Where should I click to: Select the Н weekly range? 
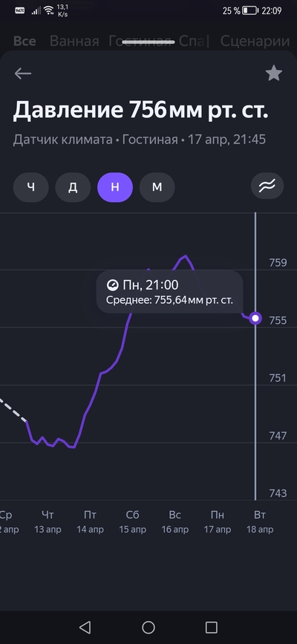coord(115,187)
